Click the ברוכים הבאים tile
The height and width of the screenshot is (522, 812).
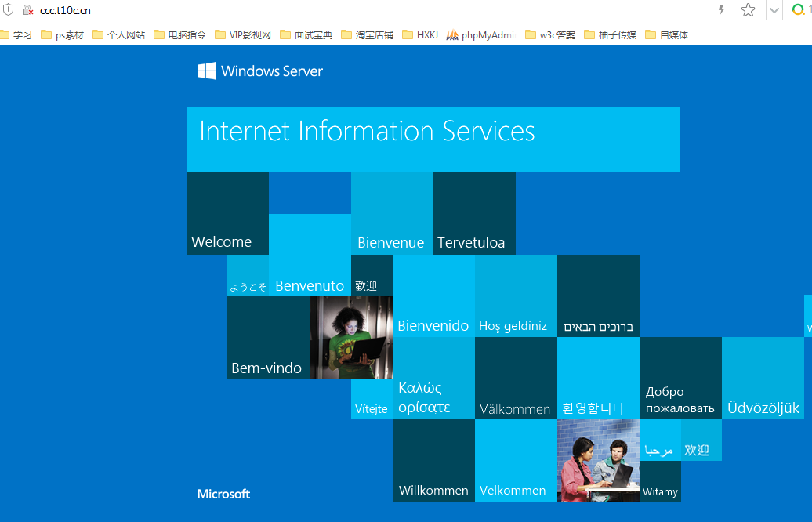598,295
